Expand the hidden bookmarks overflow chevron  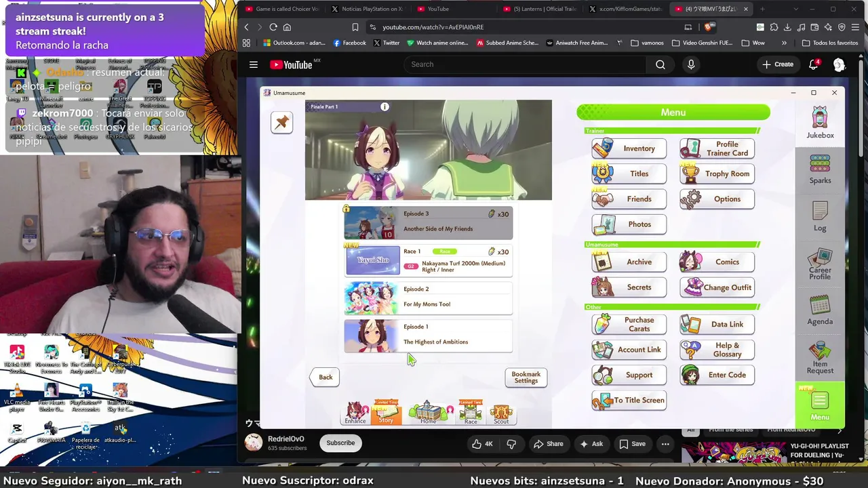(784, 43)
